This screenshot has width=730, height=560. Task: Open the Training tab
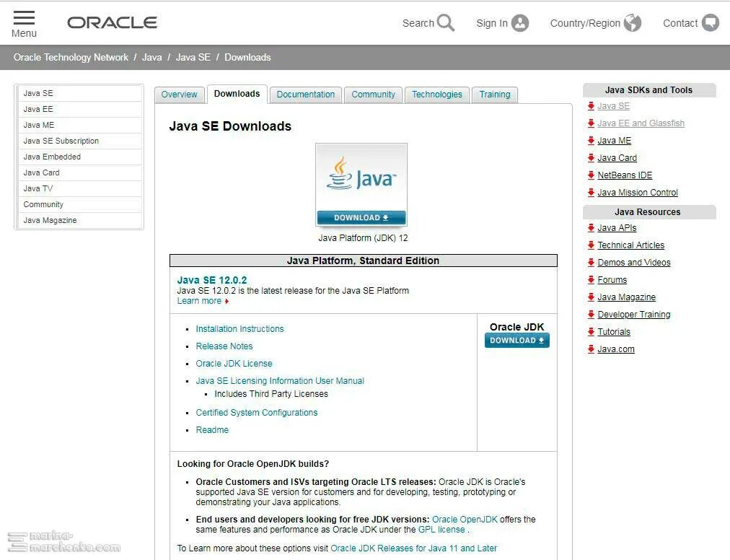click(x=495, y=95)
